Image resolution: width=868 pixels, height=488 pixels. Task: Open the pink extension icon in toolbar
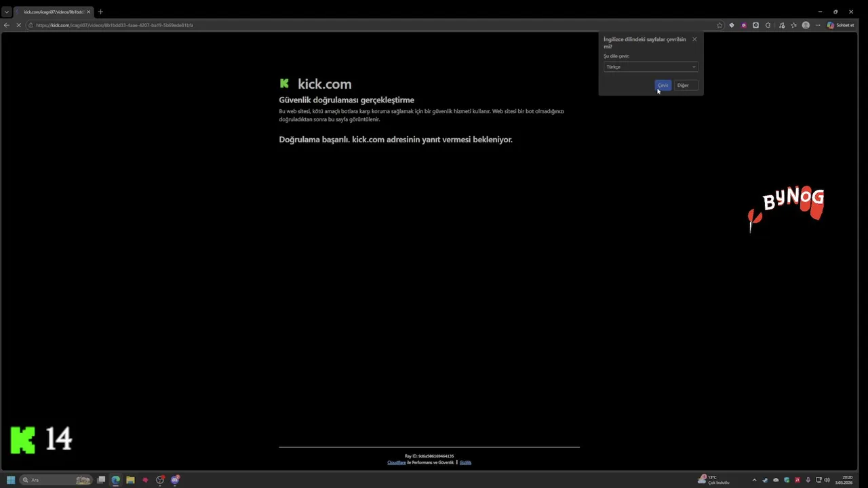[x=744, y=25]
